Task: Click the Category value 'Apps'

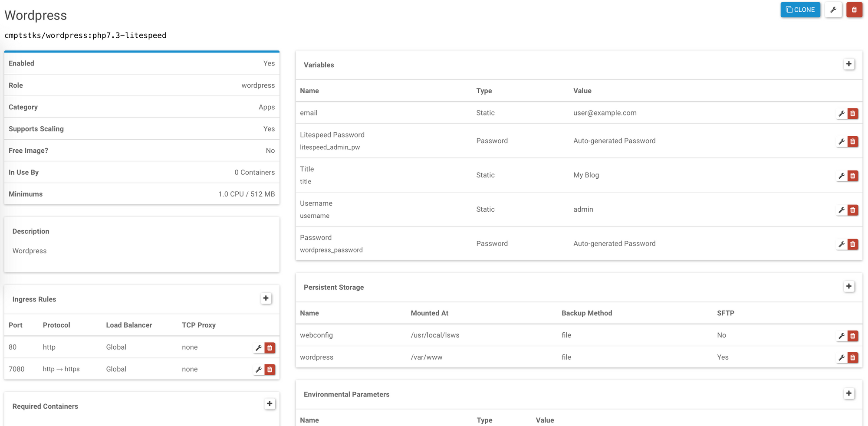Action: (x=267, y=107)
